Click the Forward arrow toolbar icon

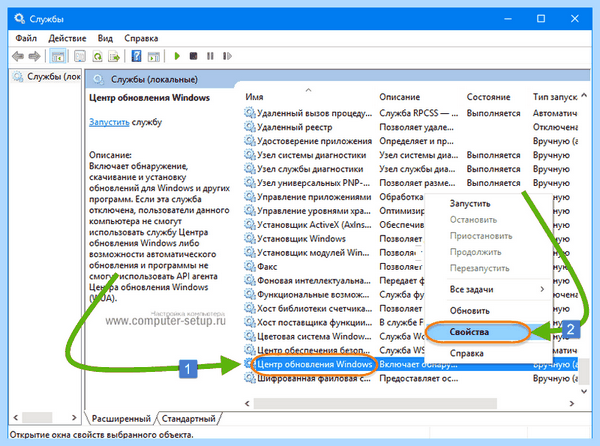tap(34, 56)
